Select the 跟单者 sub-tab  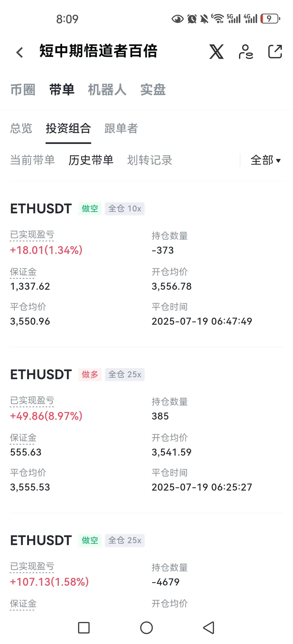[121, 128]
